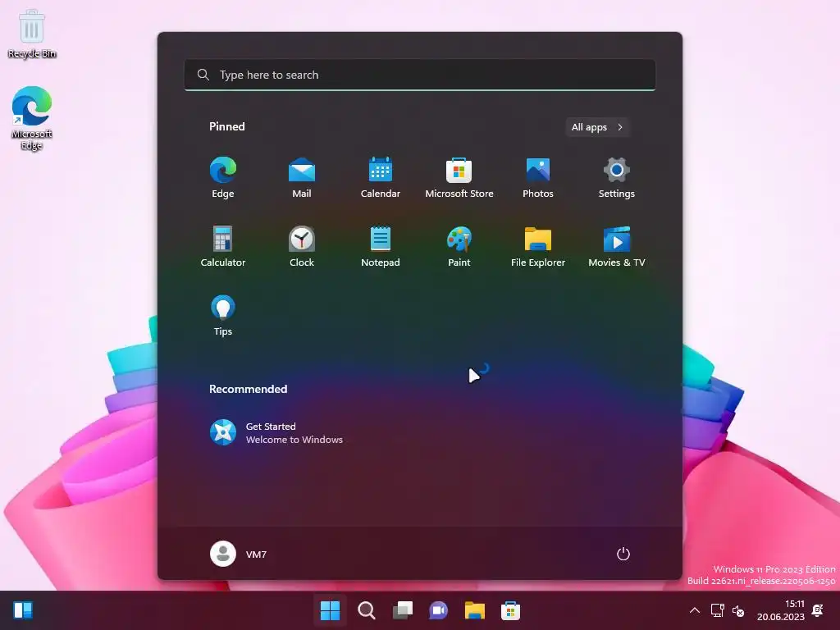Open the VM7 user account menu
The image size is (840, 630).
[x=239, y=554]
